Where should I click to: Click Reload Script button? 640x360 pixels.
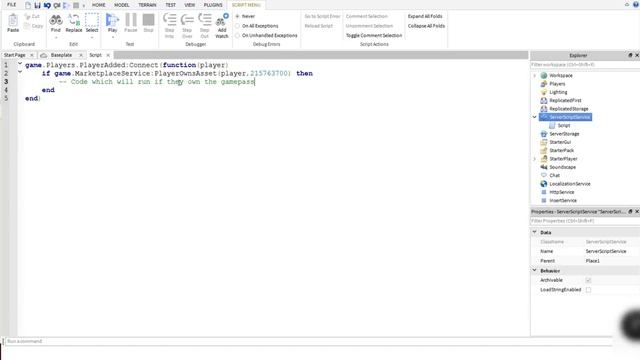click(x=319, y=26)
